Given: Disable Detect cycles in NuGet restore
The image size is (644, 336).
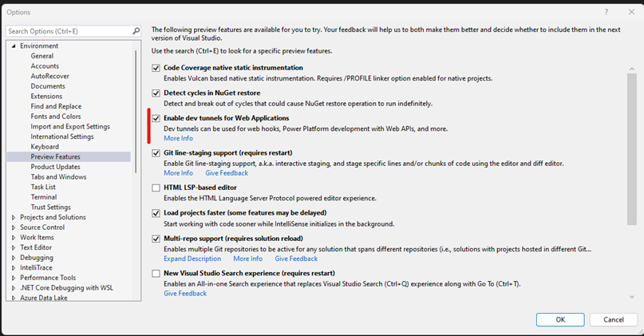Looking at the screenshot, I should coord(156,93).
